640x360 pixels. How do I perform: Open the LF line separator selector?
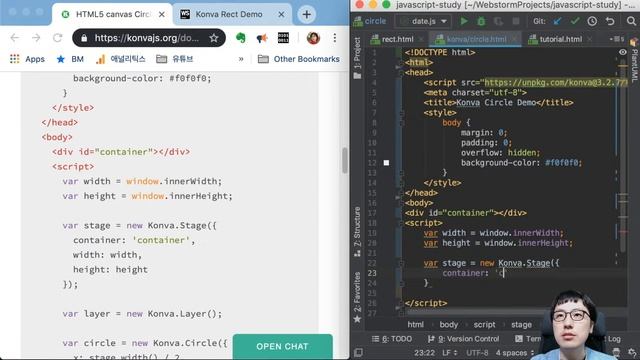click(450, 352)
